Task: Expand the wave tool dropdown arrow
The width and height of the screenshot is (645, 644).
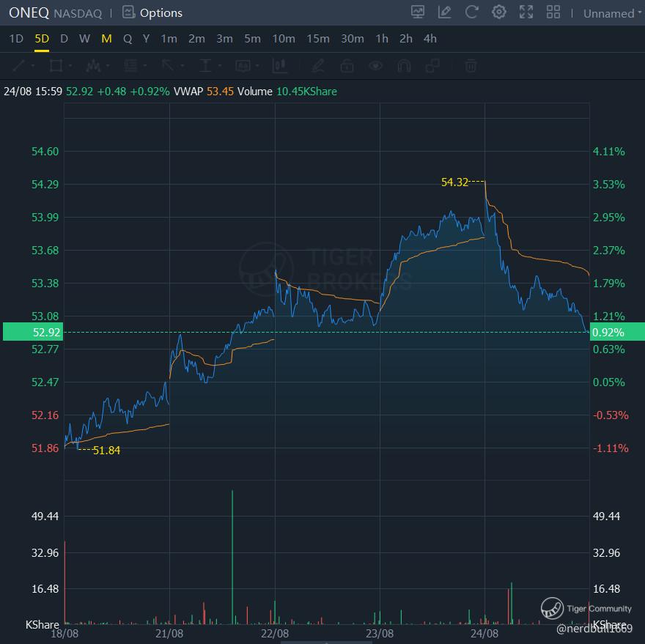Action: tap(108, 66)
